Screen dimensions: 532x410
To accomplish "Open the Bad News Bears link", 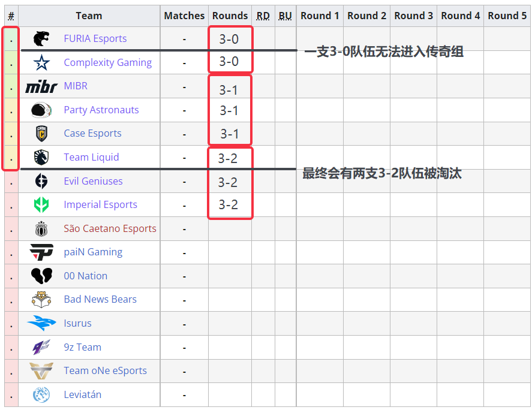I will (x=100, y=300).
